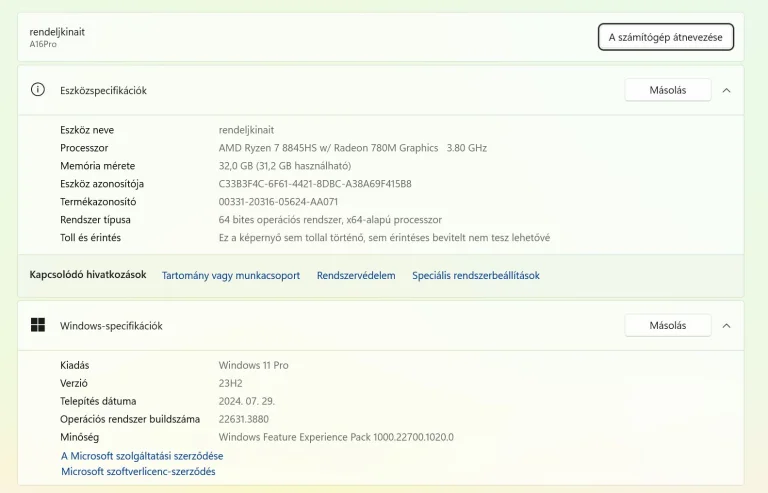
Task: Click the Windows Feature Experience Pack value
Action: click(x=336, y=437)
